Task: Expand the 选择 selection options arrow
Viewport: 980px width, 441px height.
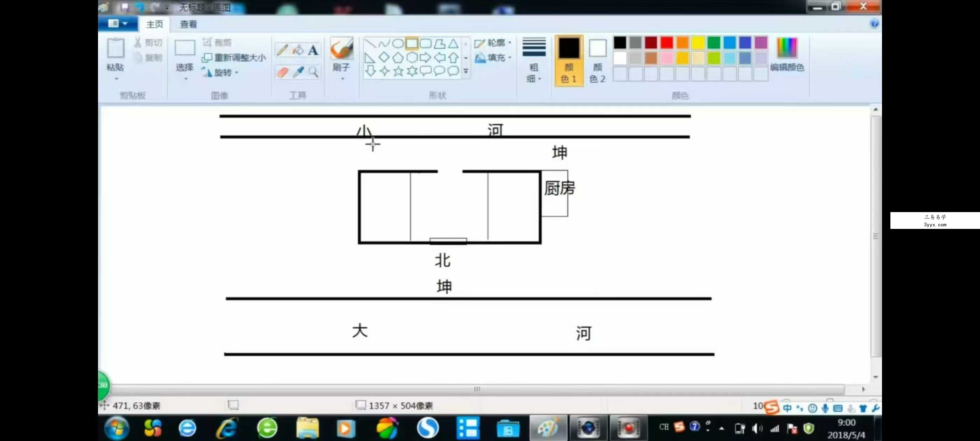Action: point(185,79)
